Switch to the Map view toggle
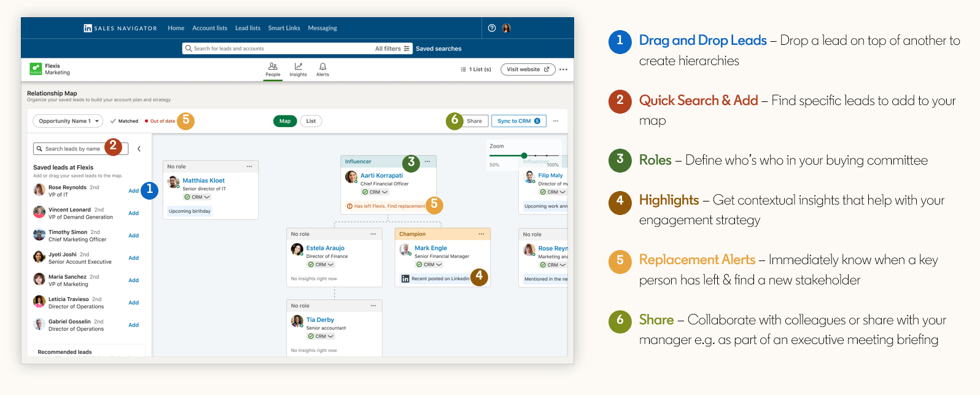The height and width of the screenshot is (395, 980). tap(285, 121)
